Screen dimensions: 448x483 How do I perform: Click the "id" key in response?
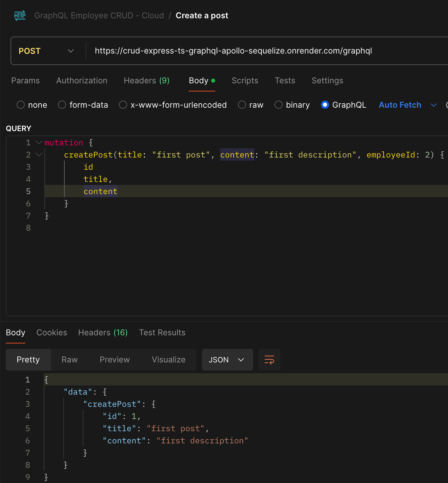[x=113, y=416]
